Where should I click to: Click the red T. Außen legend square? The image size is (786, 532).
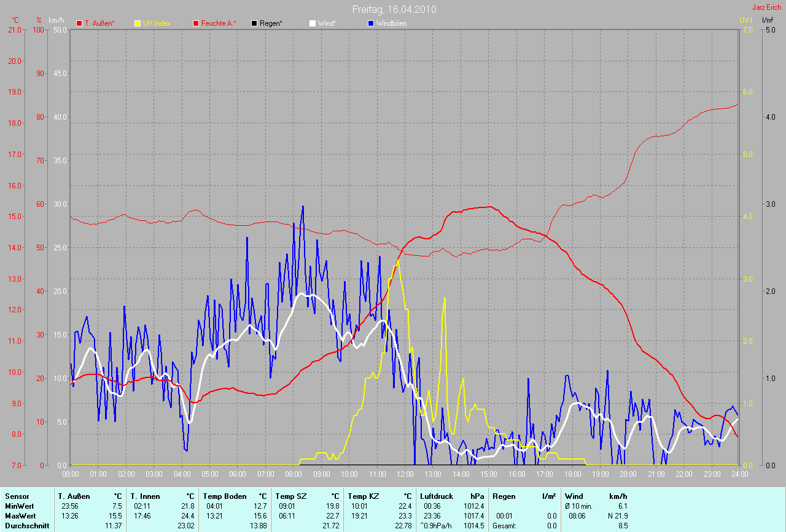(x=79, y=23)
